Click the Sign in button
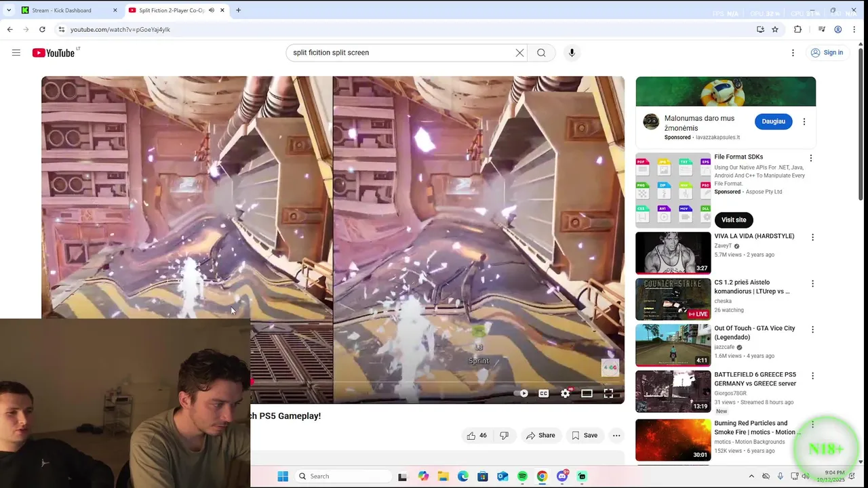Viewport: 868px width, 488px height. (827, 53)
